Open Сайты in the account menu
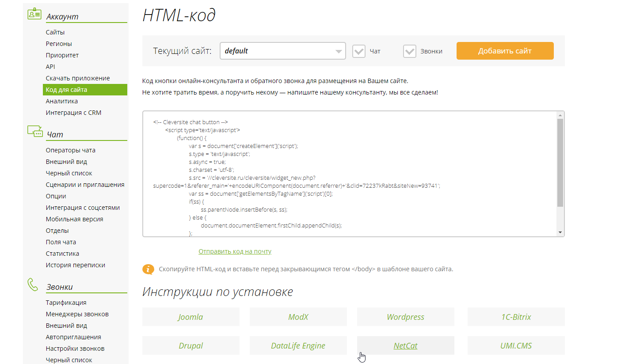This screenshot has height=364, width=640. point(55,32)
